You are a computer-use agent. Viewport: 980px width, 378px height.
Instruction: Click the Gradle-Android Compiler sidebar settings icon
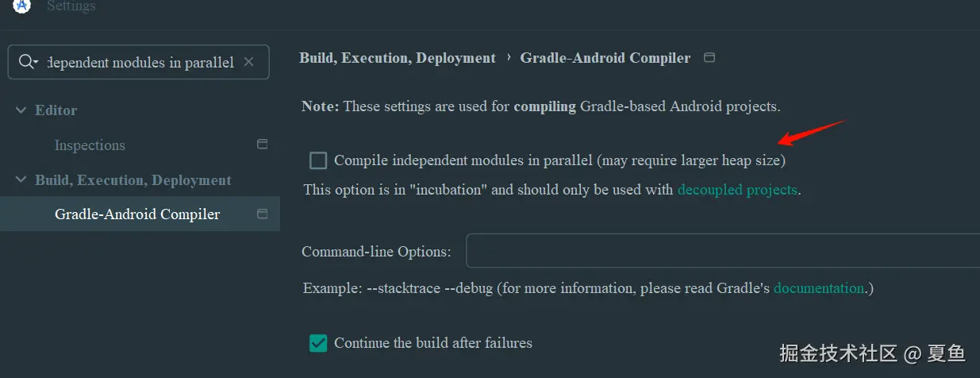coord(263,214)
